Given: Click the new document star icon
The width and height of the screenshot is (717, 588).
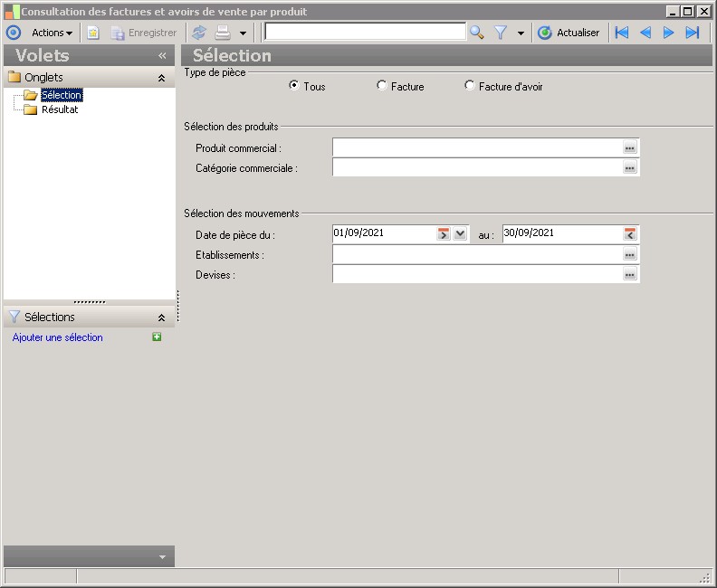Looking at the screenshot, I should (93, 33).
